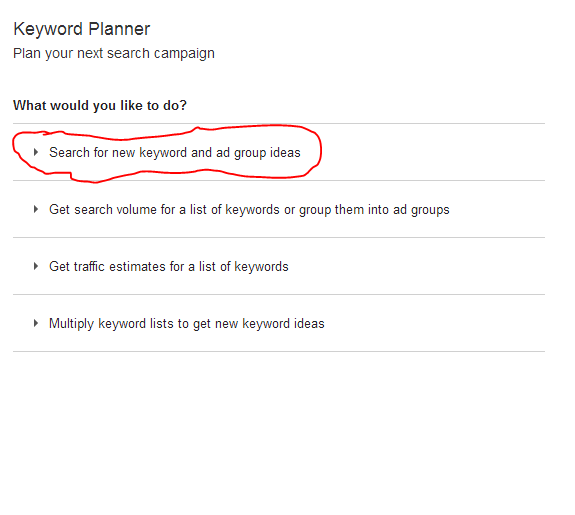This screenshot has height=515, width=575.
Task: Click the word Multiply in last option
Action: click(x=72, y=324)
